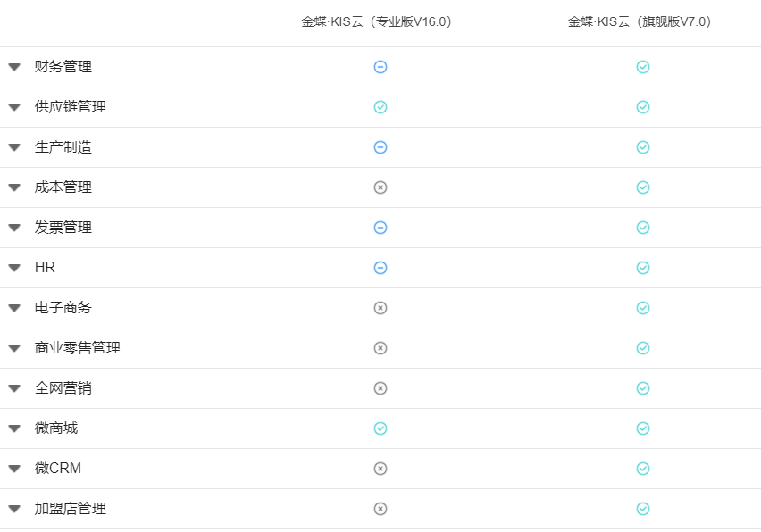Click the checkmark for 微商城 in 专业版 column

[380, 428]
